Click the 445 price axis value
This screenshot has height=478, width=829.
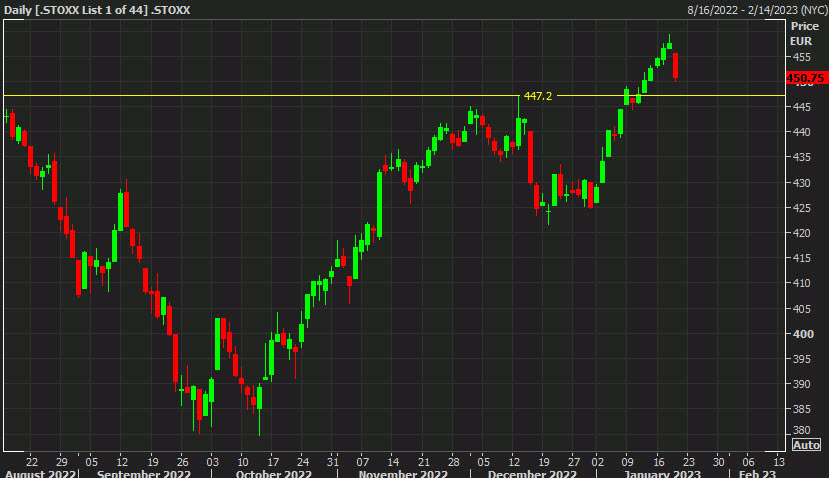(801, 107)
